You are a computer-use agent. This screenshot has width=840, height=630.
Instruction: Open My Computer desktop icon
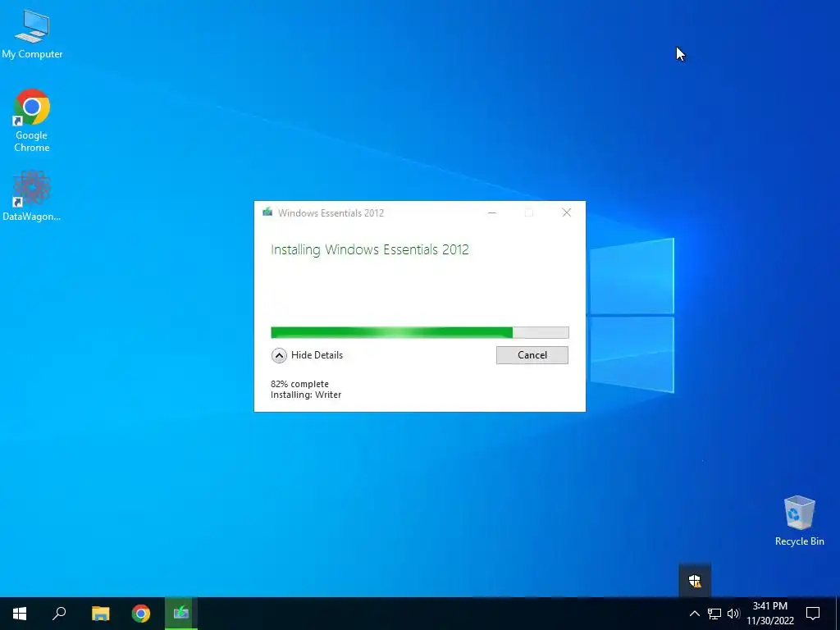(32, 33)
